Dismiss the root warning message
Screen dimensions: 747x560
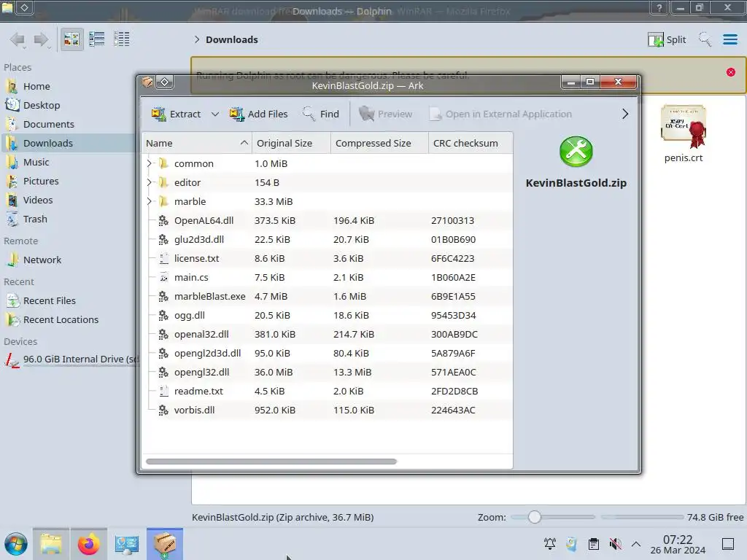731,72
